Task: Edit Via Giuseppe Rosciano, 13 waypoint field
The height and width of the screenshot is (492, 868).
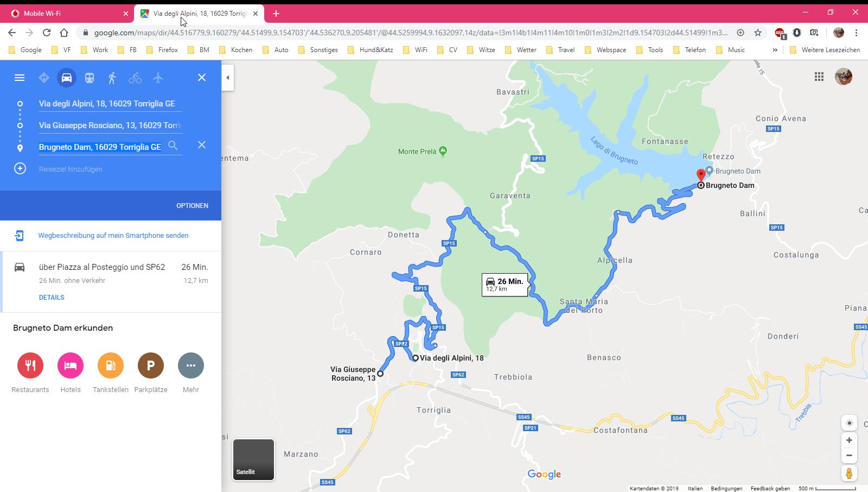Action: pyautogui.click(x=110, y=125)
